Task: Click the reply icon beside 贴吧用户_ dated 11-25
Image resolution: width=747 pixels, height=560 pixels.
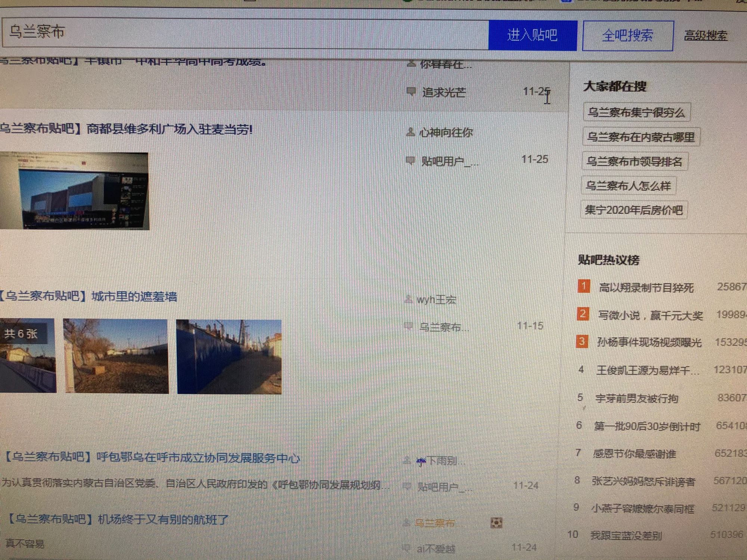Action: coord(410,161)
